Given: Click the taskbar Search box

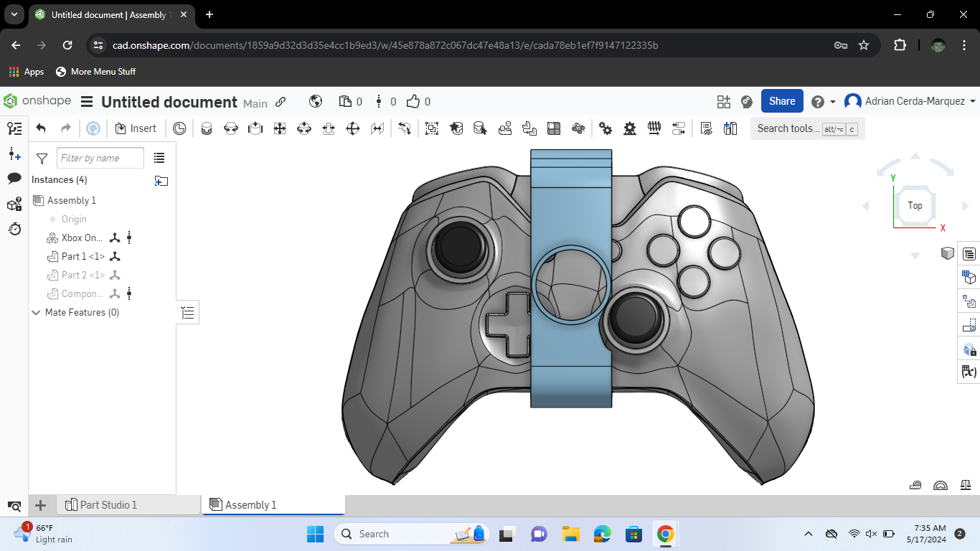Looking at the screenshot, I should (x=413, y=534).
